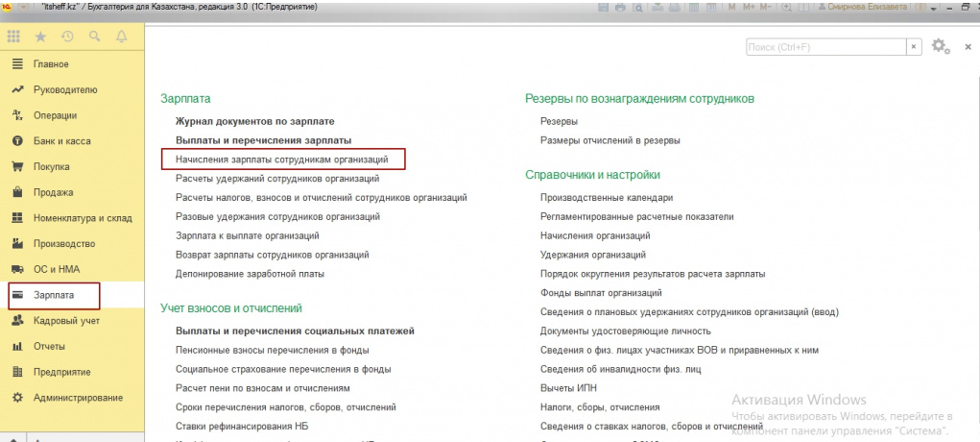This screenshot has width=980, height=442.
Task: Open Вычеты ИПН
Action: click(567, 388)
